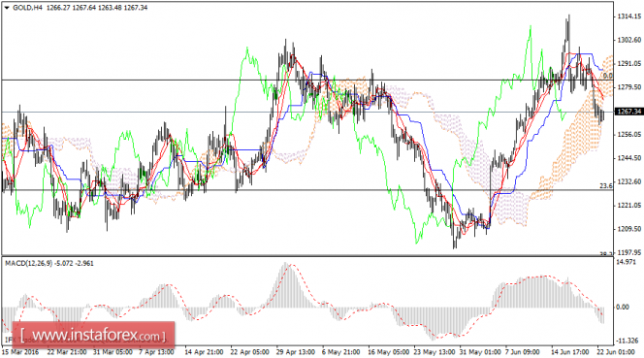This screenshot has height=358, width=644.
Task: Click the 1209.50 price axis label
Action: pyautogui.click(x=629, y=229)
